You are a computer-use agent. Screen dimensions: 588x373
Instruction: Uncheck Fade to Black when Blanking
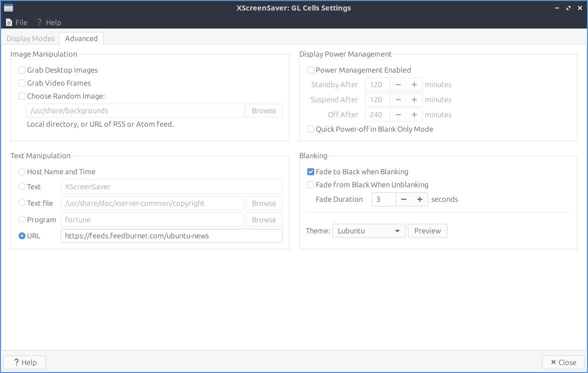(311, 172)
